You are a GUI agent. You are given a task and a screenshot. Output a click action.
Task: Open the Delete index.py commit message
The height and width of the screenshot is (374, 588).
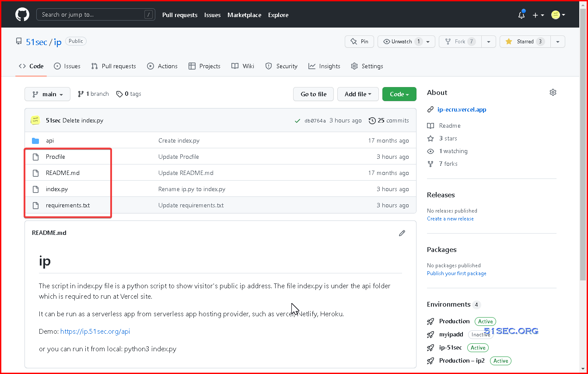point(83,120)
